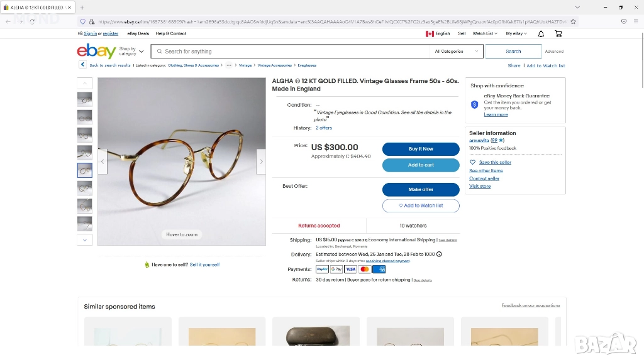The height and width of the screenshot is (362, 644).
Task: Bookmark this page with star icon
Action: coord(574,21)
